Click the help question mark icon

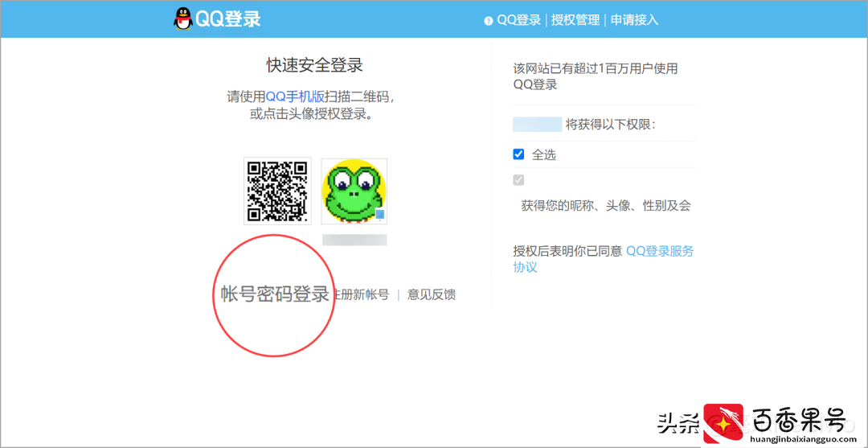[x=488, y=21]
